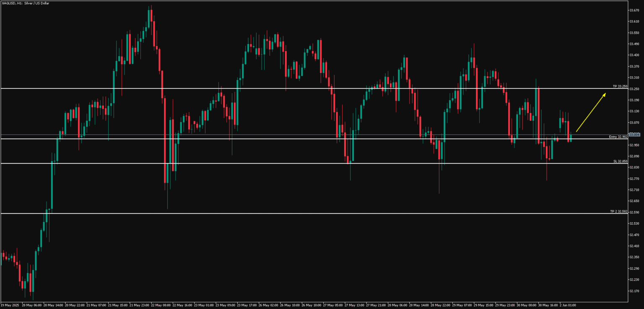Select the TP 33.250 horizontal line
Image resolution: width=644 pixels, height=309 pixels.
click(293, 88)
